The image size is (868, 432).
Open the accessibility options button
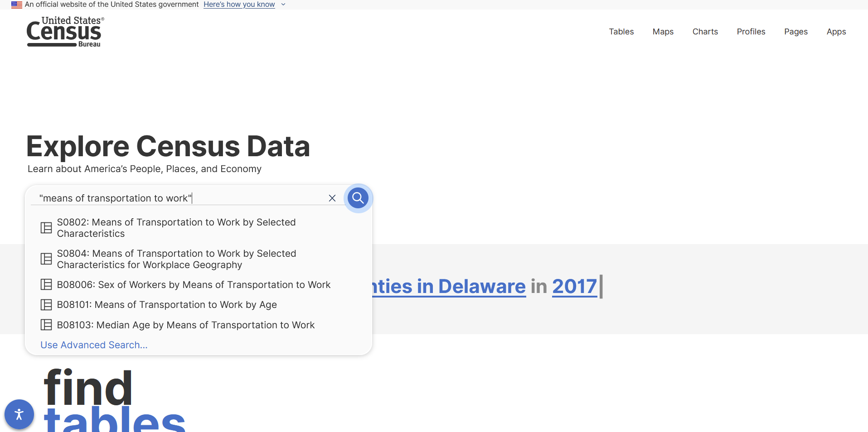tap(19, 414)
